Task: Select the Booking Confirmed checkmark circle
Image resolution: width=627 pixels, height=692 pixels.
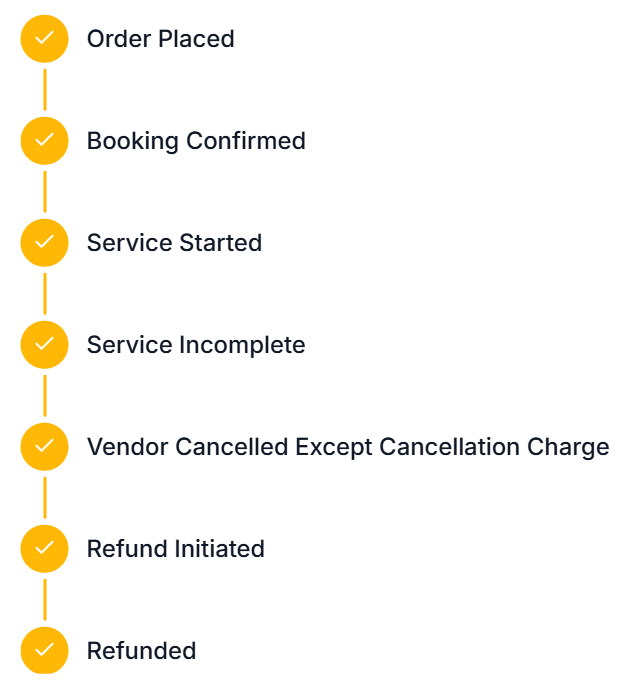Action: tap(44, 141)
